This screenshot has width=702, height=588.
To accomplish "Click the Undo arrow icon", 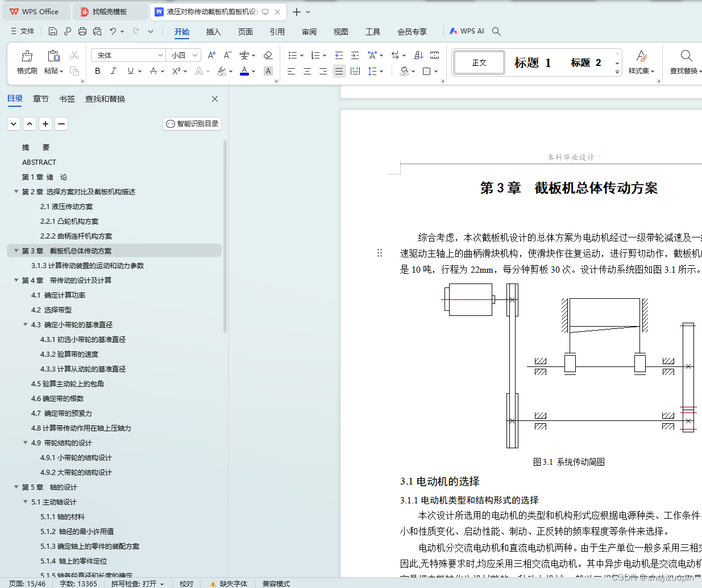I will 113,31.
